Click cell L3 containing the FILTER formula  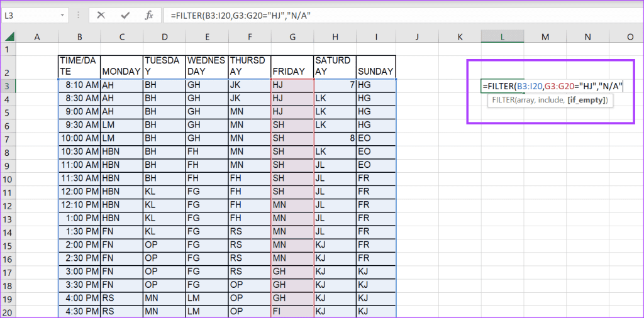click(x=502, y=85)
